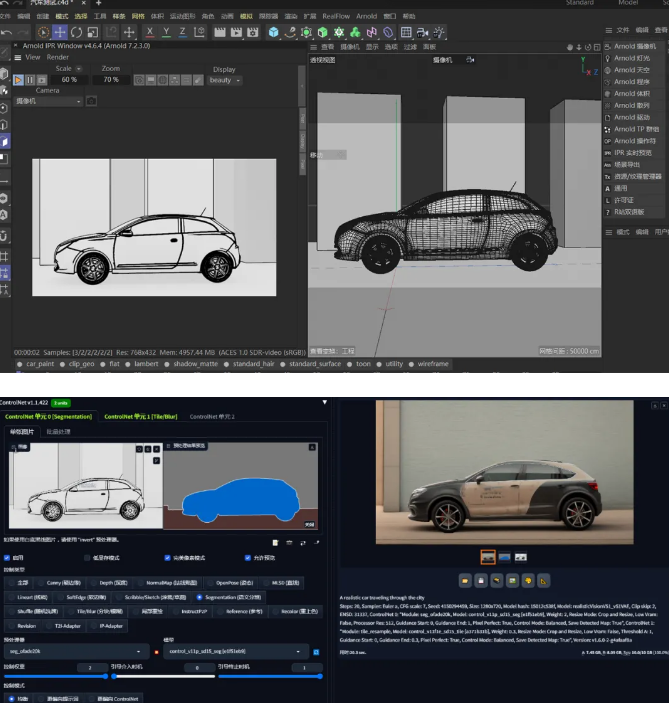Click the Z axis lock icon
This screenshot has width=669, height=703.
tap(183, 33)
